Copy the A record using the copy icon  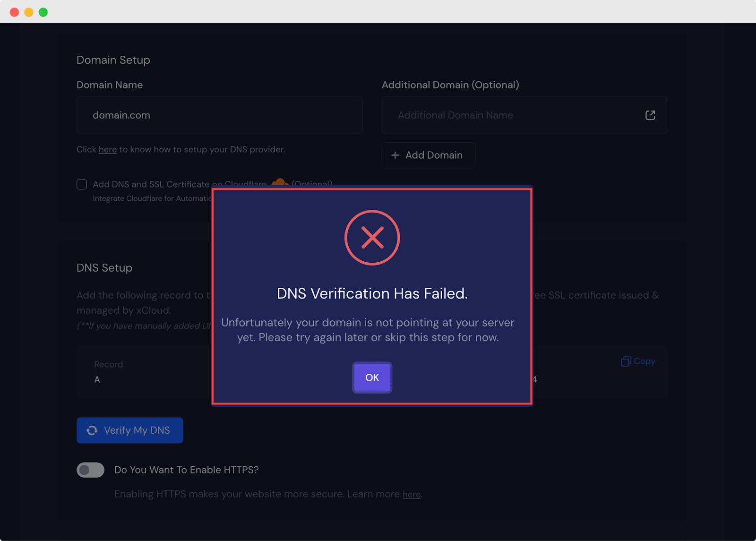626,361
